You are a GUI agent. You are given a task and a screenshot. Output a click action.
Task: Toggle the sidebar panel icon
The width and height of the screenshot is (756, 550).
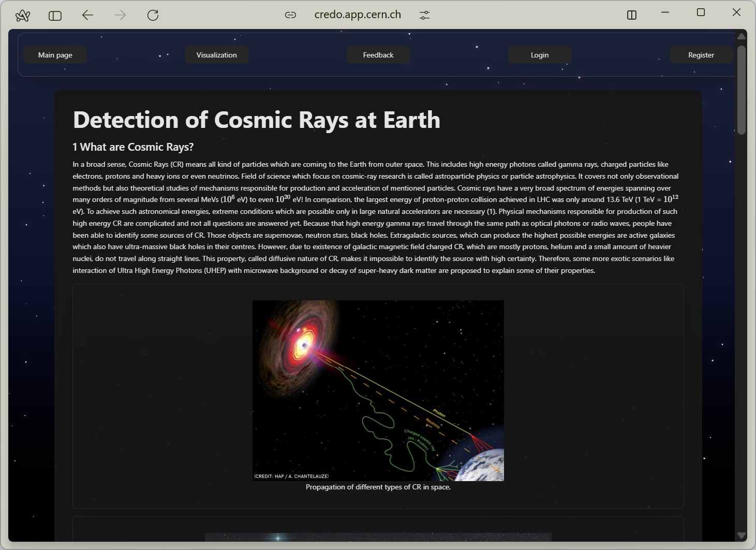point(54,15)
